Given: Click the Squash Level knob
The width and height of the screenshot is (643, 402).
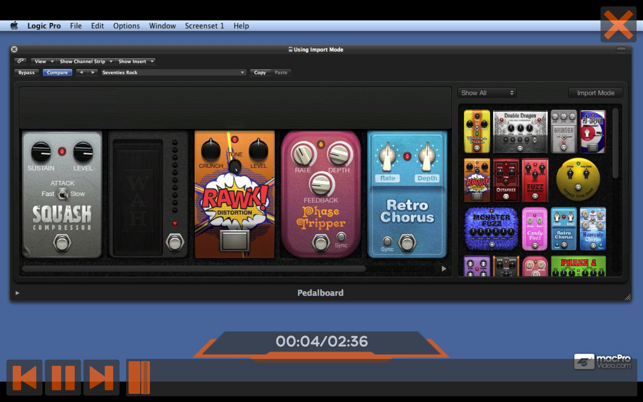Looking at the screenshot, I should (83, 151).
